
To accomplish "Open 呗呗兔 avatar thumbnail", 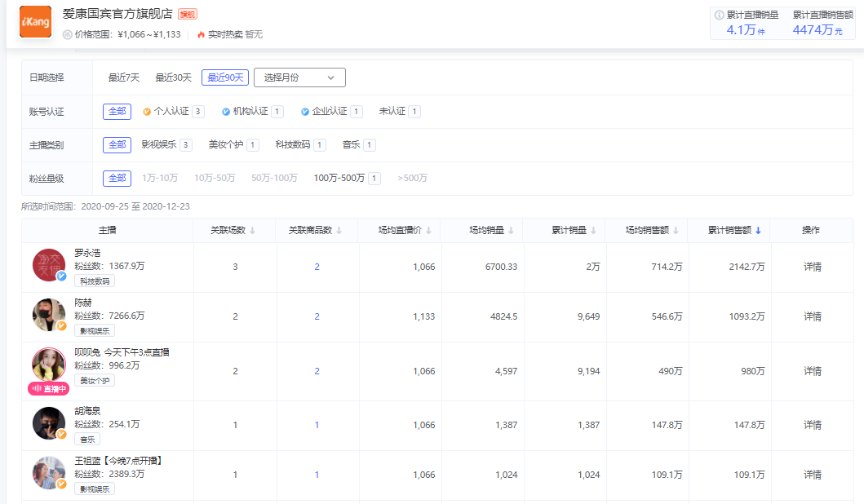I will (48, 364).
